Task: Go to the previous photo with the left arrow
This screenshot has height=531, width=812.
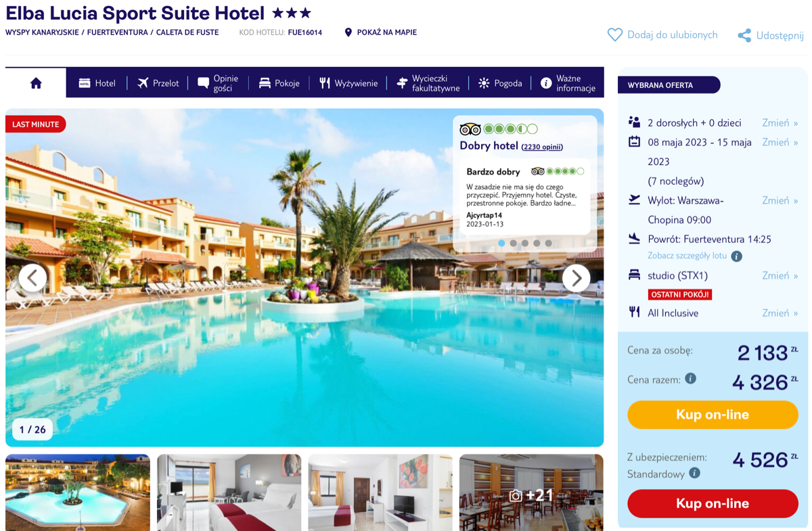Action: [x=32, y=278]
